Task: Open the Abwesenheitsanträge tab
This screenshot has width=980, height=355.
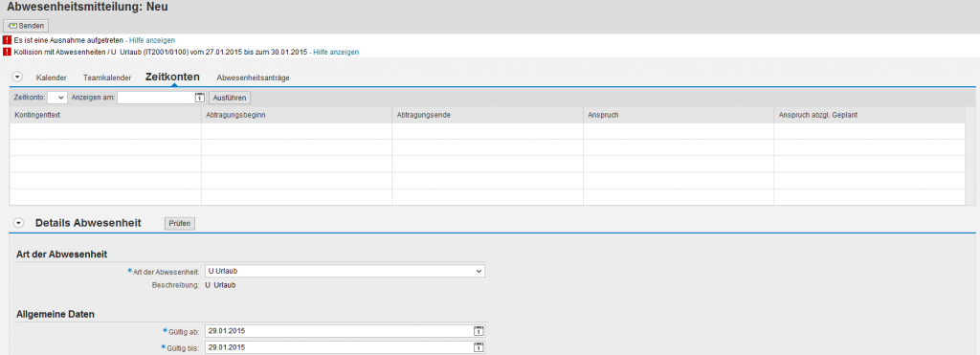Action: 253,78
